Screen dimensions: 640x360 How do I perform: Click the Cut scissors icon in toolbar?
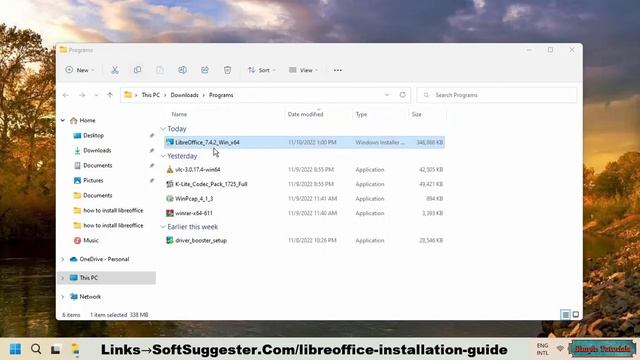tap(115, 70)
